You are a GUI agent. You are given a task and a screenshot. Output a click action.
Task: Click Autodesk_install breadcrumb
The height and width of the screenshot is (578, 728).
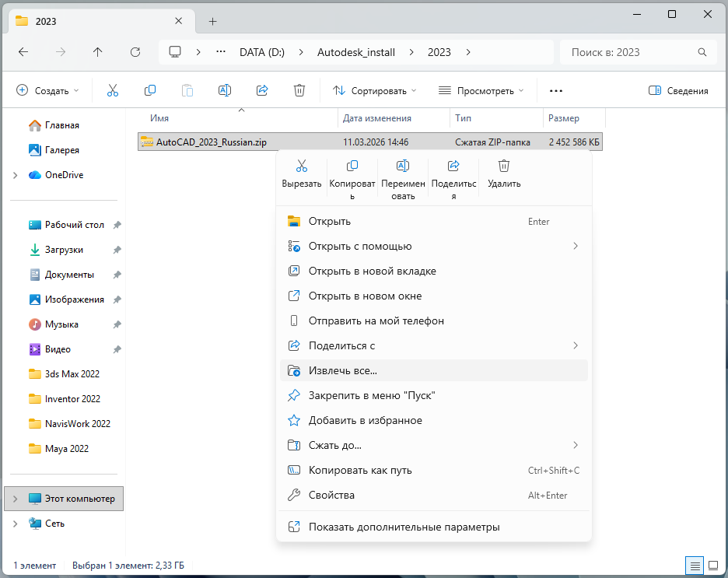click(356, 52)
